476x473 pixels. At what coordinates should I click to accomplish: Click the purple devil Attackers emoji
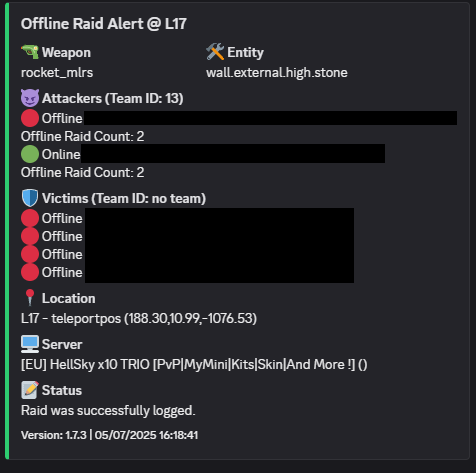click(x=30, y=98)
